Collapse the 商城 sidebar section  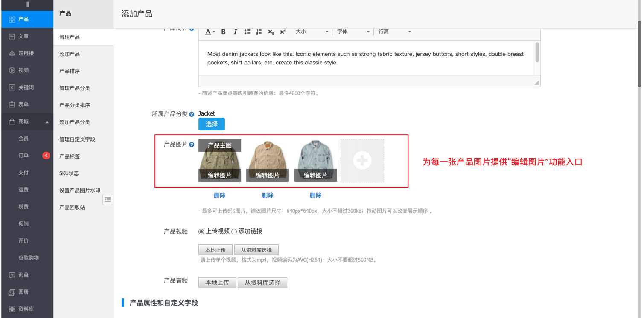pos(47,122)
